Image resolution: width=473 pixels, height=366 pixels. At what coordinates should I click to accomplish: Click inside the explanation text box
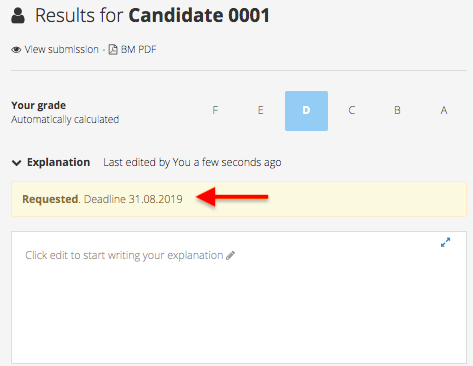239,297
